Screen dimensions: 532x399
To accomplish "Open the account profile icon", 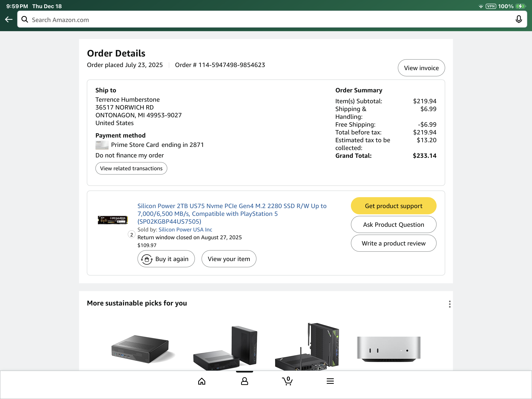I will [x=244, y=381].
